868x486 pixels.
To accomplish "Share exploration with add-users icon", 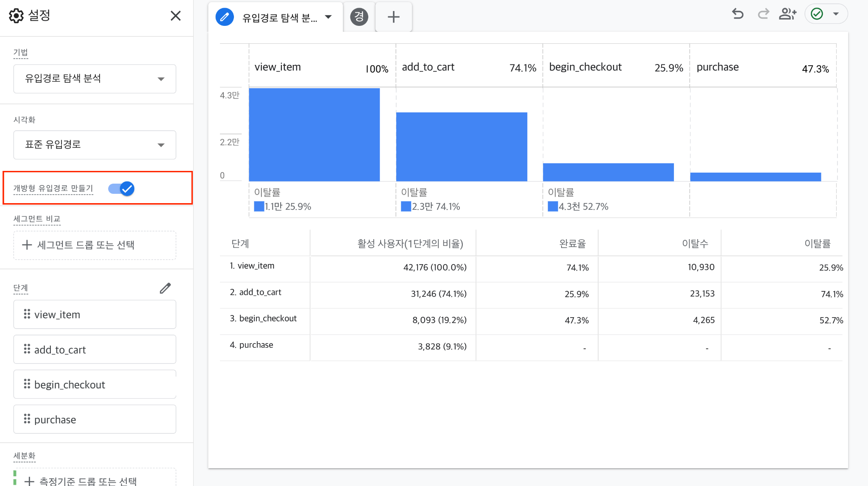I will 788,14.
